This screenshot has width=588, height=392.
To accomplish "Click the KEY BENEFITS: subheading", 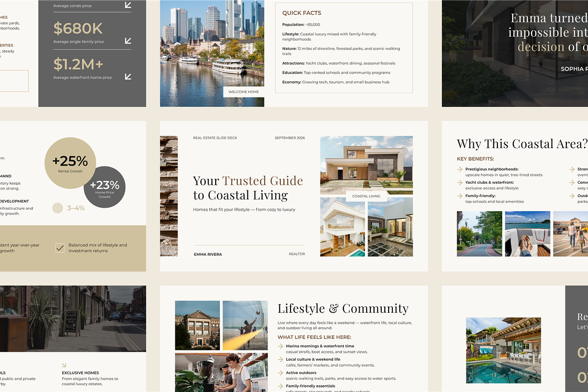I will pyautogui.click(x=475, y=159).
